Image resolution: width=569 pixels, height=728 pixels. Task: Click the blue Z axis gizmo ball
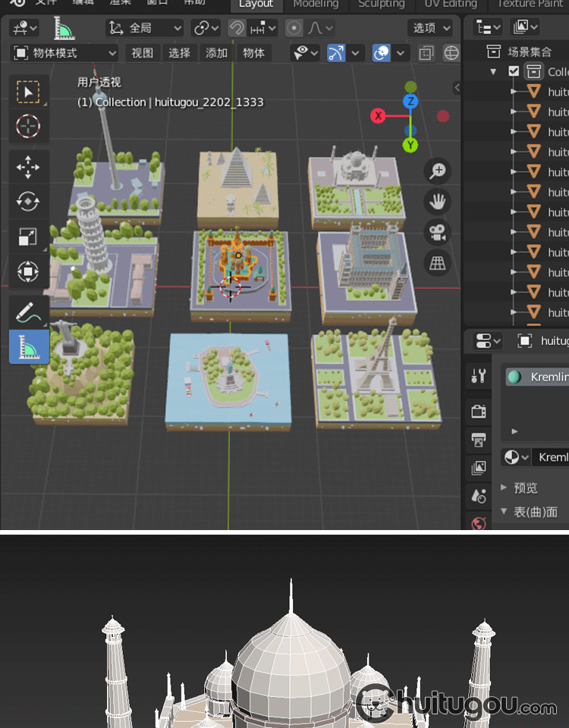pyautogui.click(x=410, y=101)
